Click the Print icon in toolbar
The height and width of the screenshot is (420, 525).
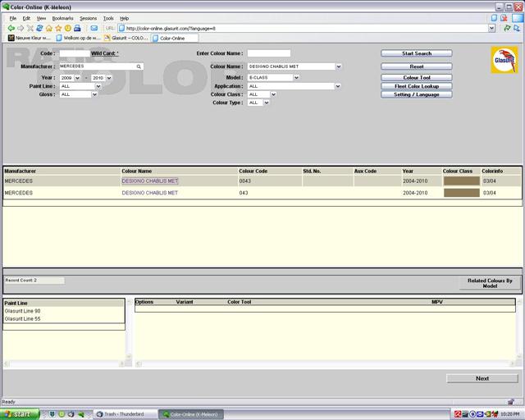click(x=77, y=28)
